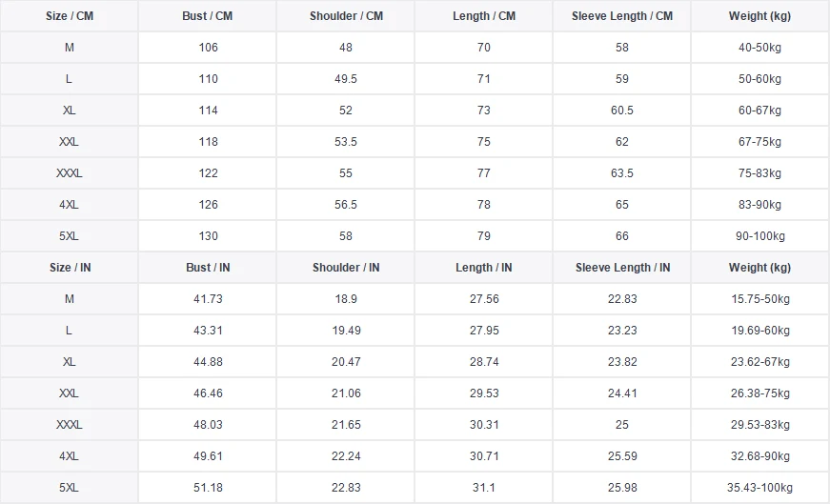Click the 40-50kg weight cell

point(760,48)
